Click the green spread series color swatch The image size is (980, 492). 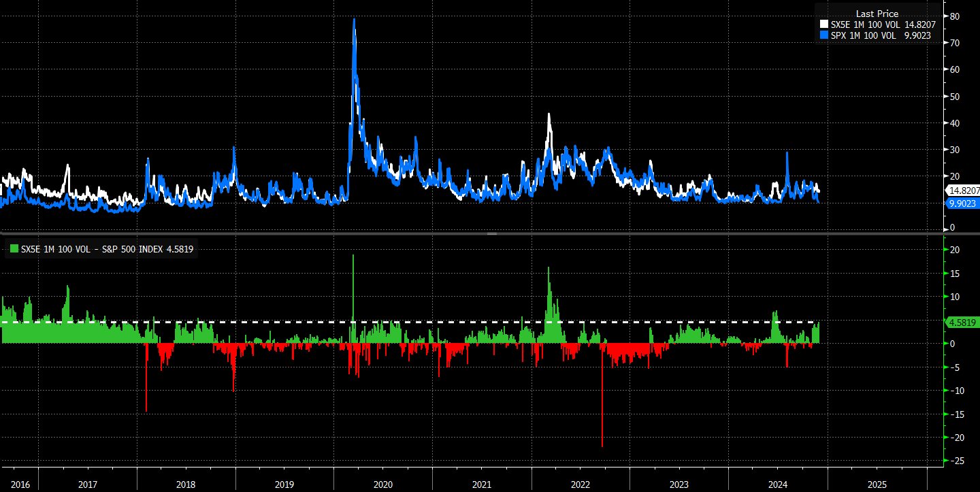pyautogui.click(x=14, y=250)
